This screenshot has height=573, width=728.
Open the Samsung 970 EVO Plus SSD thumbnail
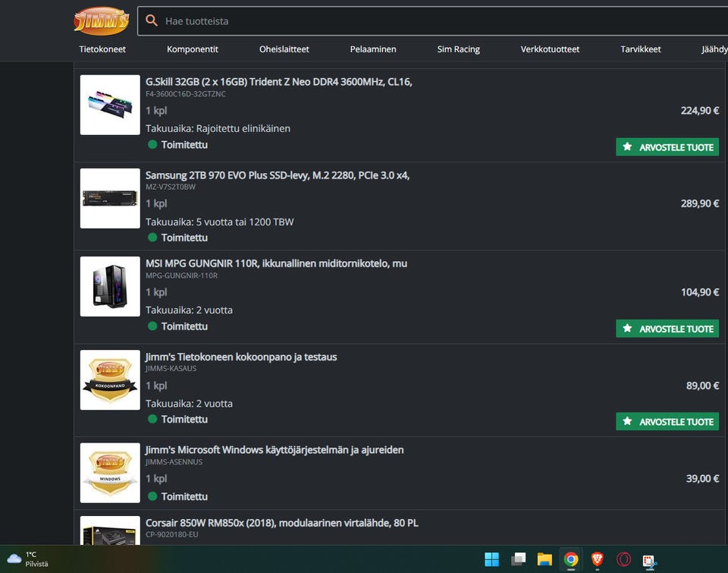pos(110,198)
